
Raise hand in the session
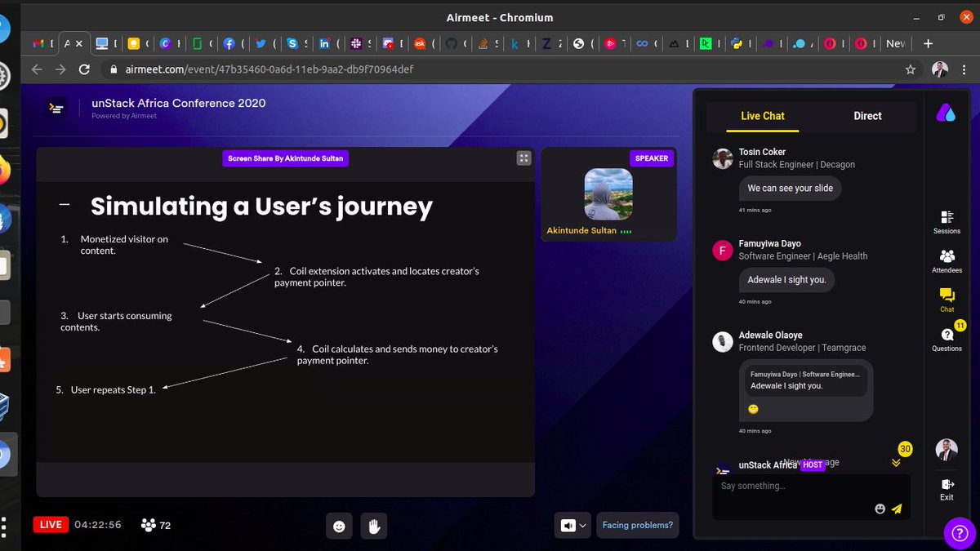point(373,527)
